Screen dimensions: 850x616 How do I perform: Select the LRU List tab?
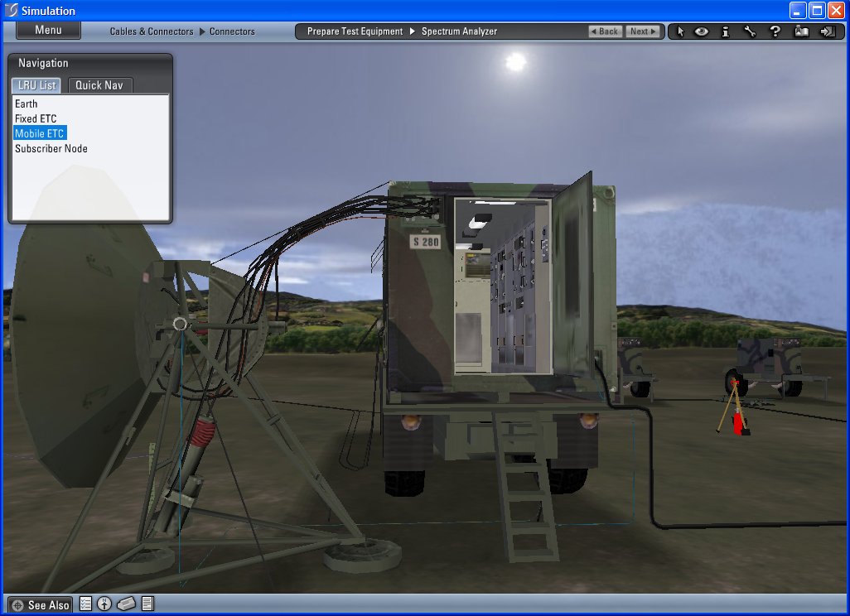[x=36, y=85]
